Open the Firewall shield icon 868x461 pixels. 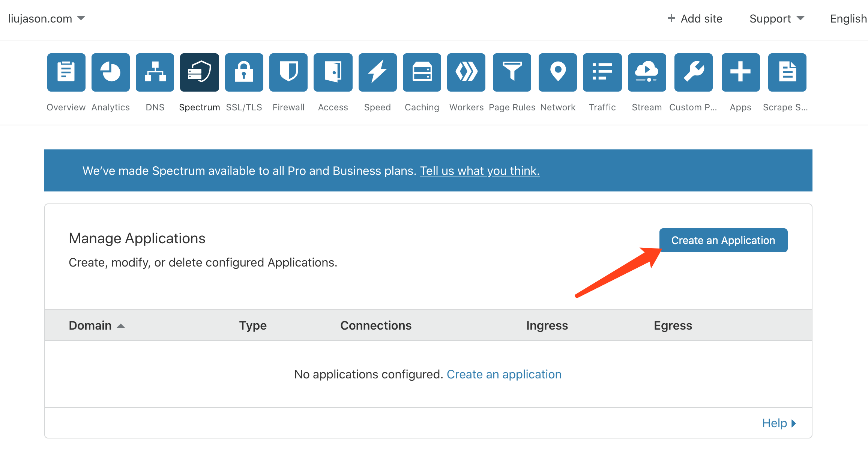point(288,72)
